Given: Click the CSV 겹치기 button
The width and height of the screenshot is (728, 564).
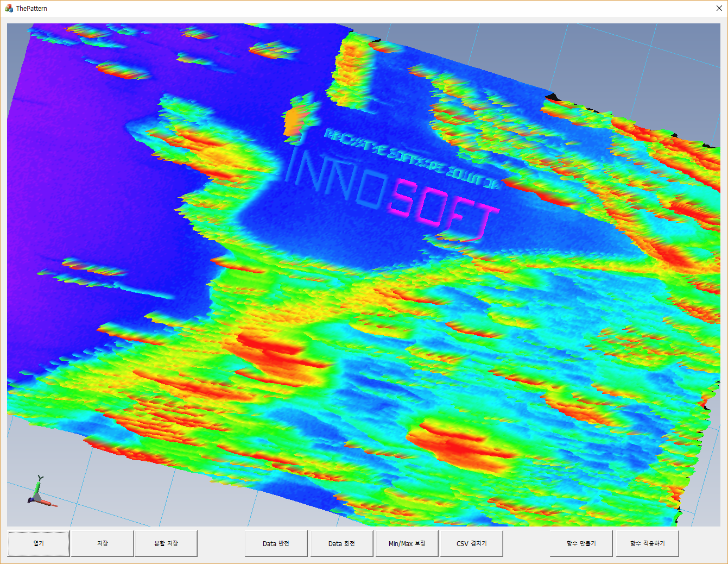Looking at the screenshot, I should point(472,543).
